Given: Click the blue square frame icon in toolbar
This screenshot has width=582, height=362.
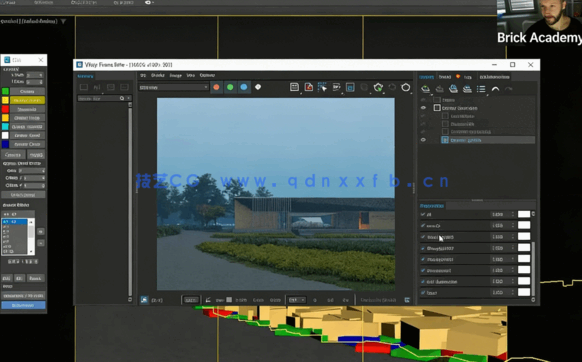Looking at the screenshot, I should click(350, 87).
